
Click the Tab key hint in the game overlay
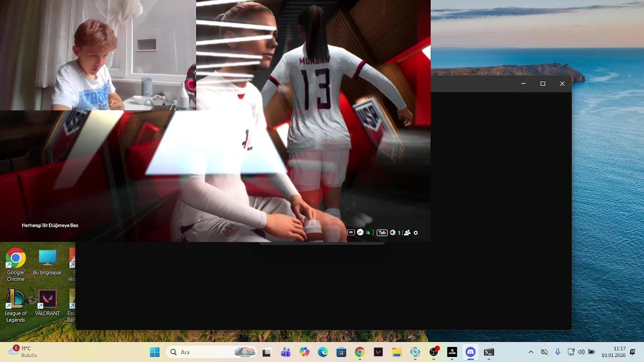382,233
